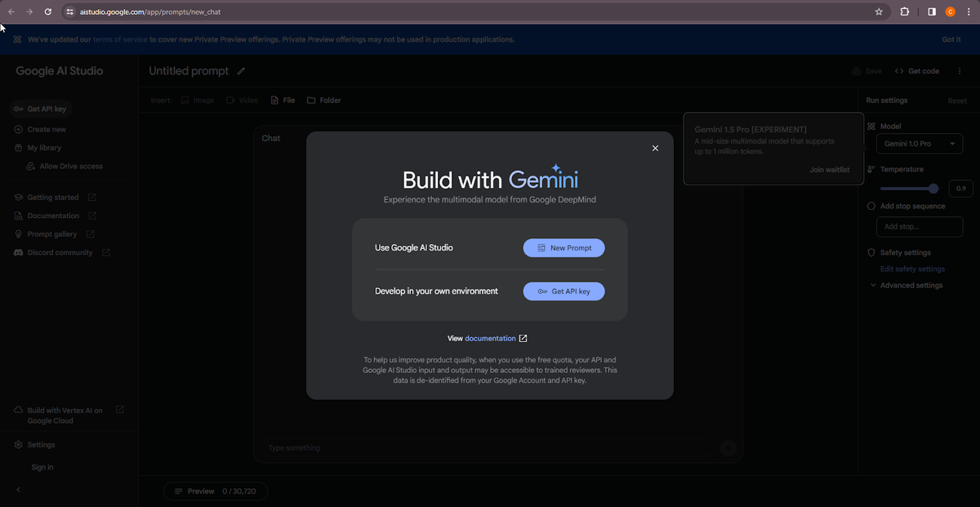Click Join waitlist for Gemini 1.5 Pro

(x=829, y=170)
